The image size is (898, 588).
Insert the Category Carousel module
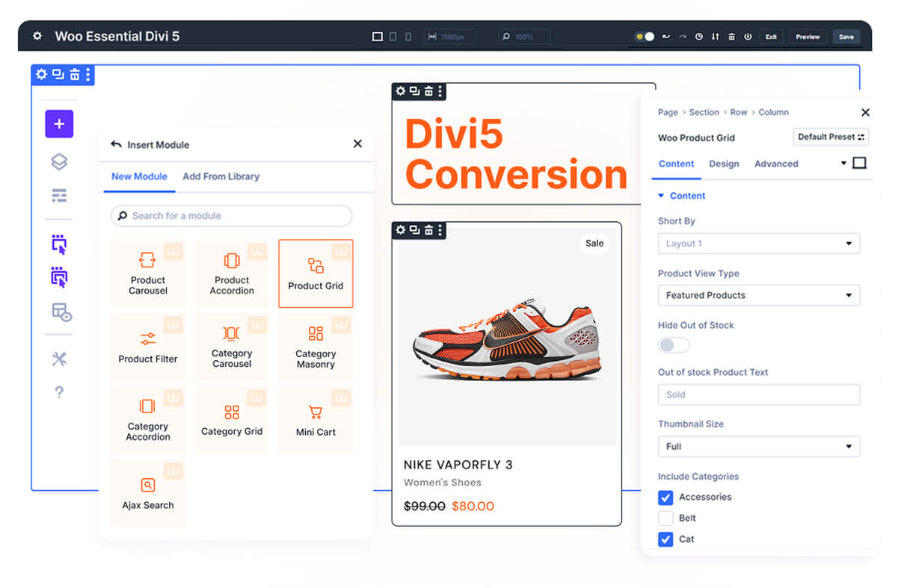point(232,347)
